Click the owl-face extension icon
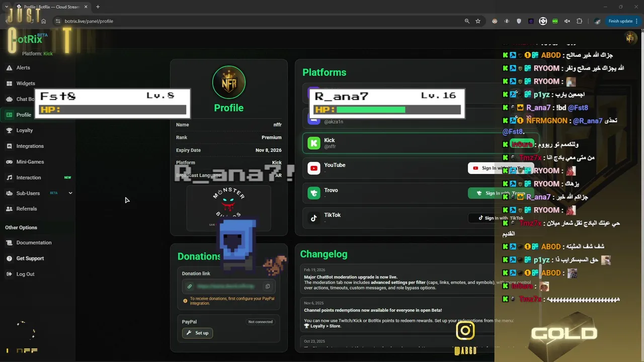Screen dimensions: 644x362 [x=495, y=21]
